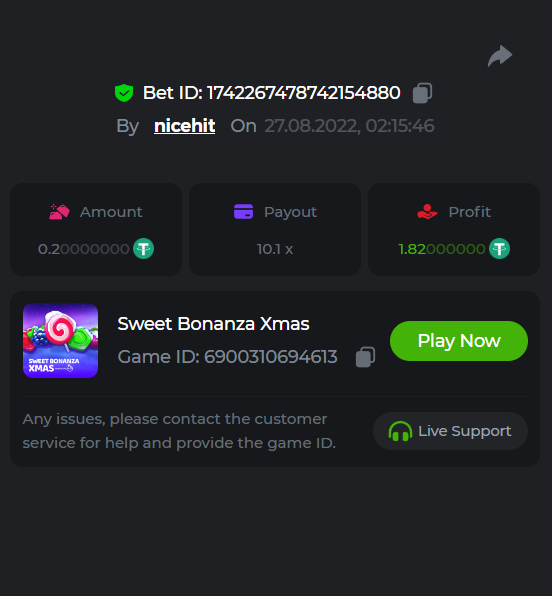Open Live Support chat

pos(450,431)
